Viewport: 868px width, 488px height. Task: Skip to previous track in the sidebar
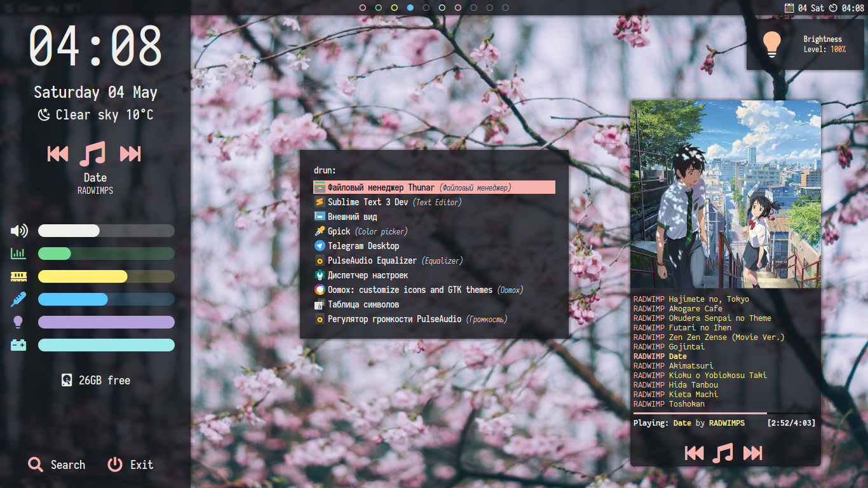click(x=58, y=154)
